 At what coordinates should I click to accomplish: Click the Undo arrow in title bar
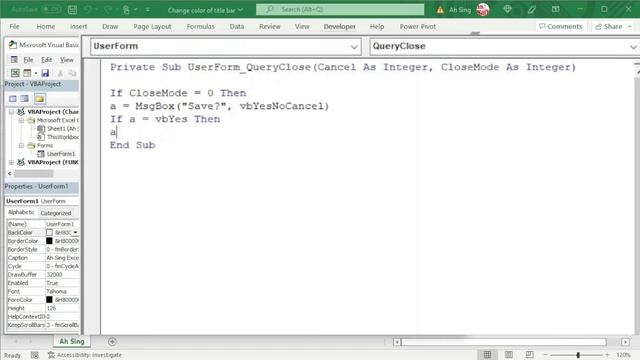tap(87, 9)
